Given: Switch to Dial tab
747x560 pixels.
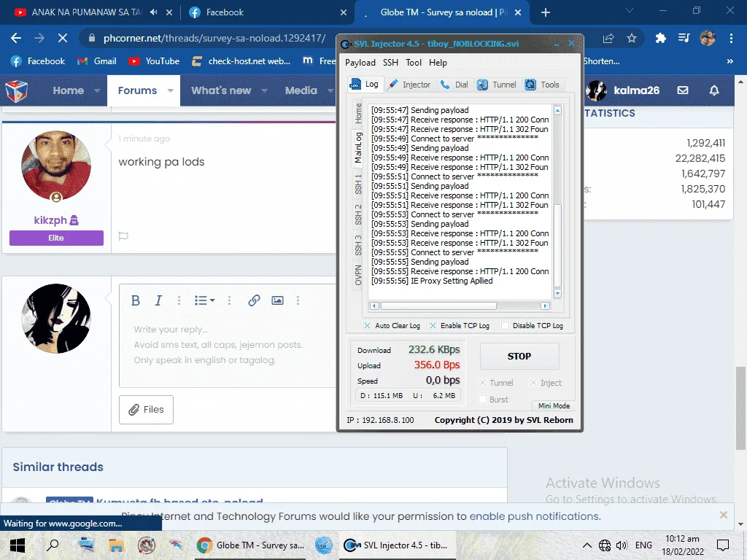Looking at the screenshot, I should pyautogui.click(x=454, y=85).
